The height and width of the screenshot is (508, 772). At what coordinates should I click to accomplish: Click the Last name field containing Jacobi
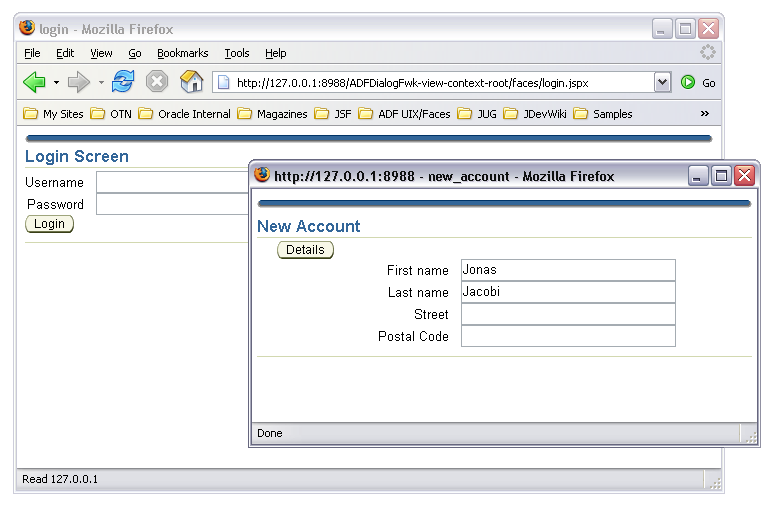pyautogui.click(x=568, y=292)
